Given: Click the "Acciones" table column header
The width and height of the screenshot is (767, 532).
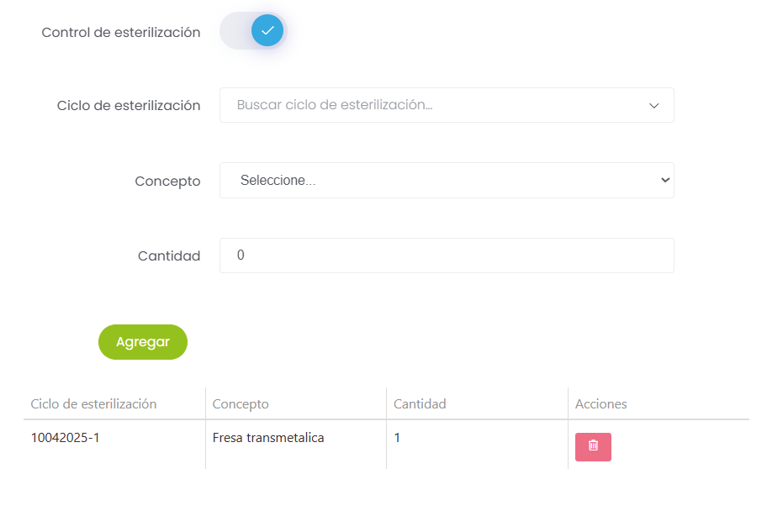Looking at the screenshot, I should 600,403.
